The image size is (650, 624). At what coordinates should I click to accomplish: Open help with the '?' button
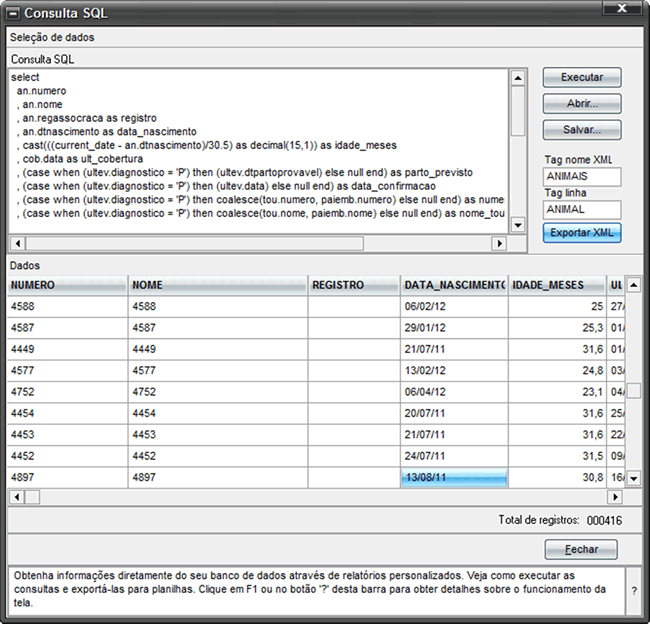[x=634, y=591]
